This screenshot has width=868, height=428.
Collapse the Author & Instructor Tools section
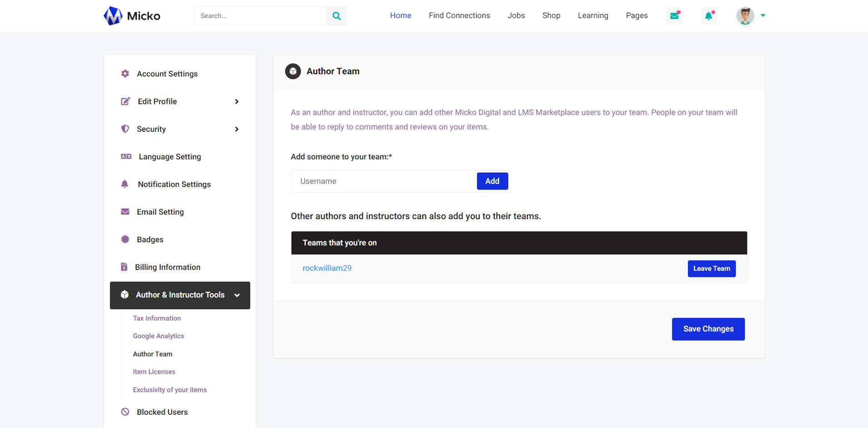tap(237, 296)
